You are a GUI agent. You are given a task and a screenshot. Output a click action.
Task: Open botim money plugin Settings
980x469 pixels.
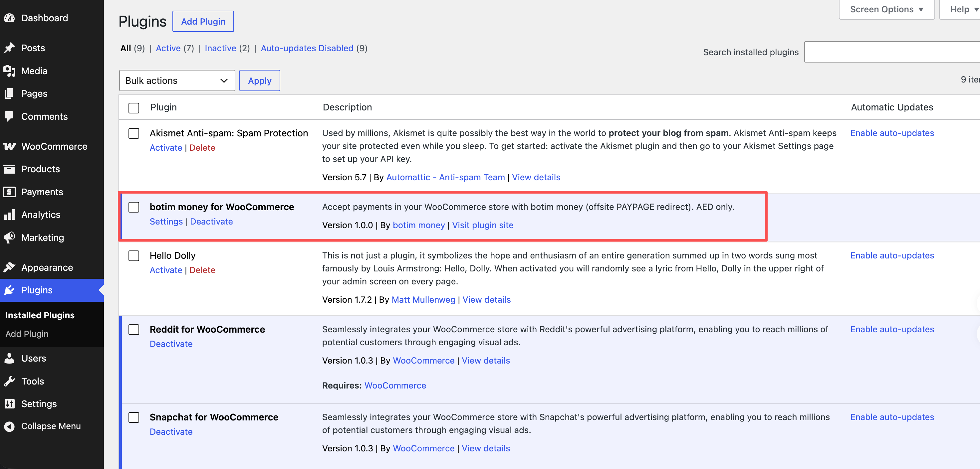(x=166, y=222)
